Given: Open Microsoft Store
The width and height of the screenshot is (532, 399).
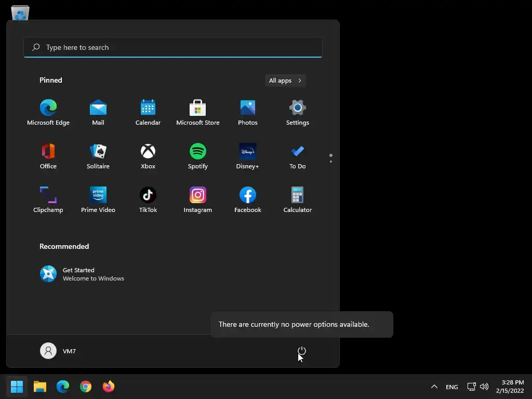Looking at the screenshot, I should click(x=198, y=113).
